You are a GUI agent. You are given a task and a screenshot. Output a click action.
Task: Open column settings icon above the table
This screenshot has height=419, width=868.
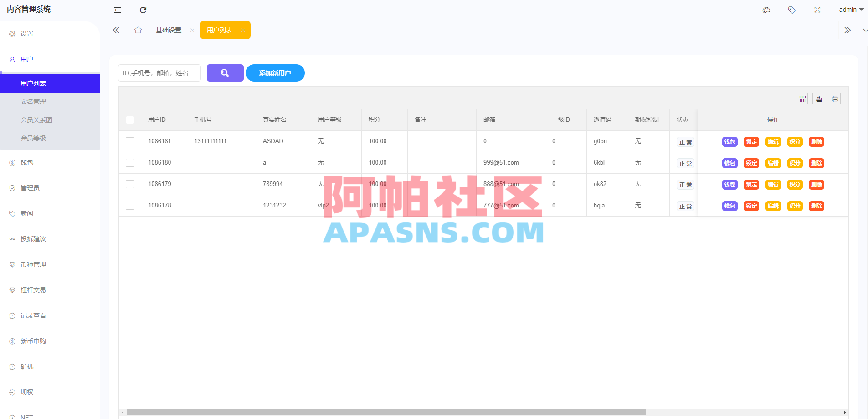tap(802, 98)
